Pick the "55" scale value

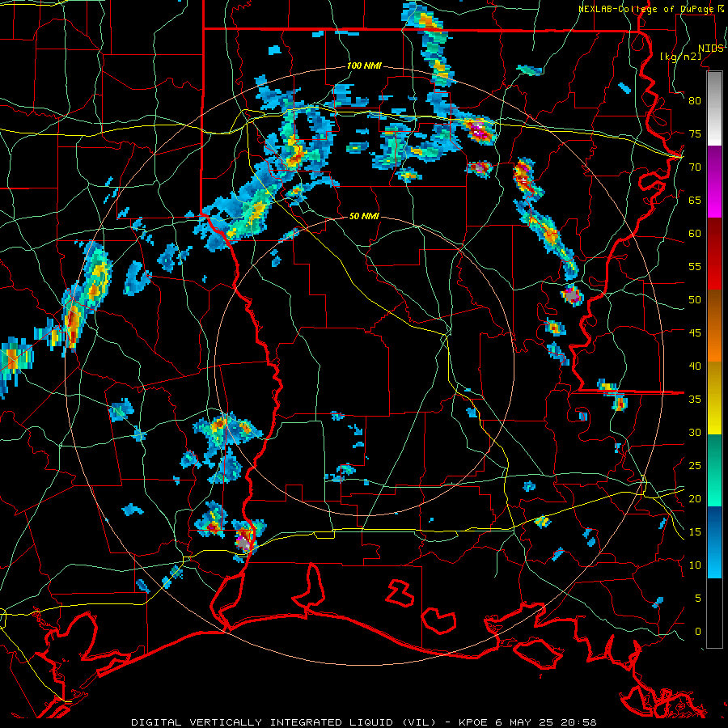(695, 266)
